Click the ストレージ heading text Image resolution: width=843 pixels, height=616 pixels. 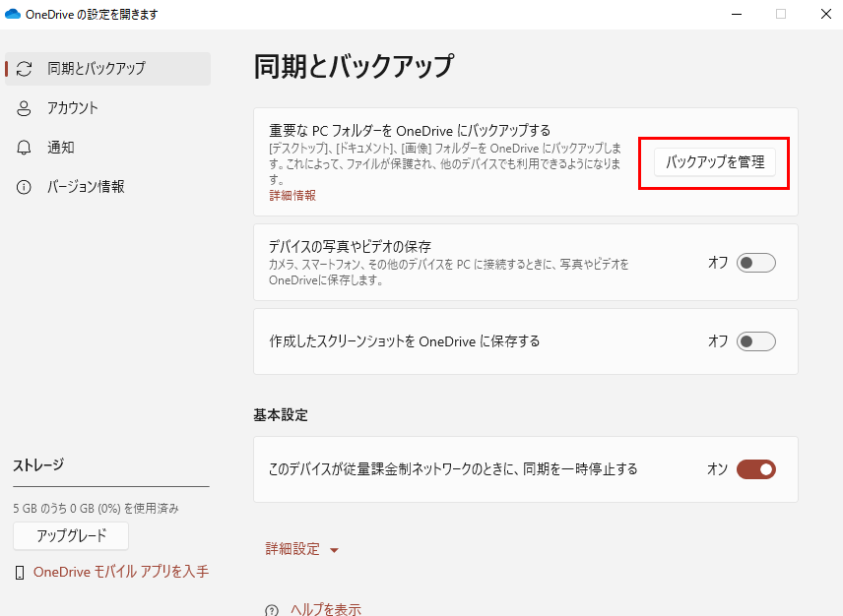click(38, 465)
